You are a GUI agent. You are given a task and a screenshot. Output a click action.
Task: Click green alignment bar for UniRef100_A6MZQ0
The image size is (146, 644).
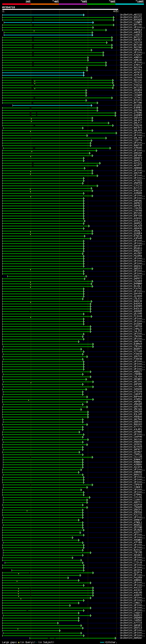(73, 638)
